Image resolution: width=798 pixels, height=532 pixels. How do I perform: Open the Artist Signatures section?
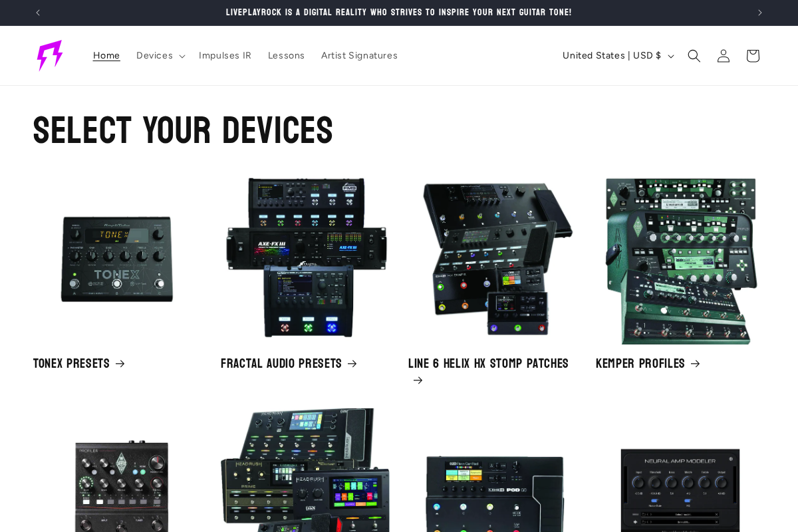pos(359,56)
